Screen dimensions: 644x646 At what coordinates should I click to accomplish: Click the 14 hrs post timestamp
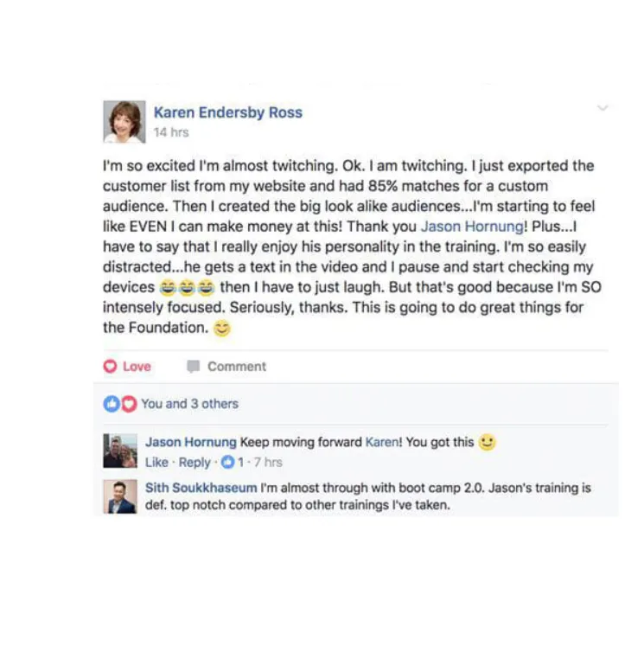click(171, 132)
